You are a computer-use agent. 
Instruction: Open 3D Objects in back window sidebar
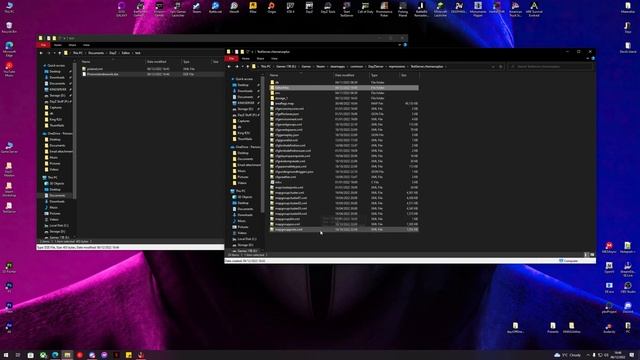[x=57, y=184]
